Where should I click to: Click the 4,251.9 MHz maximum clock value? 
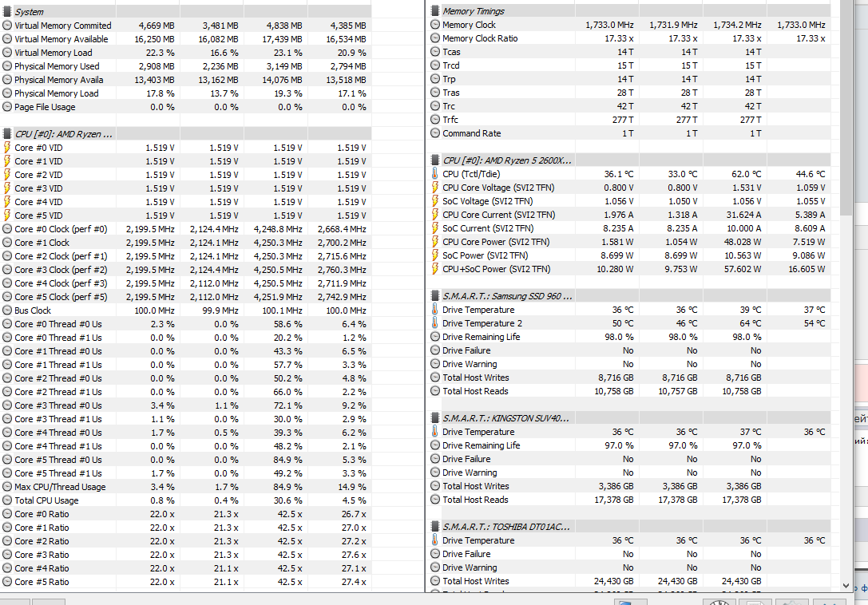(278, 297)
